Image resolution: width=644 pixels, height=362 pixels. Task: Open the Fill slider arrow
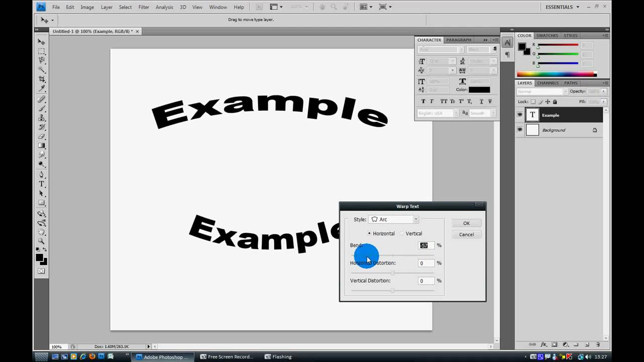604,102
